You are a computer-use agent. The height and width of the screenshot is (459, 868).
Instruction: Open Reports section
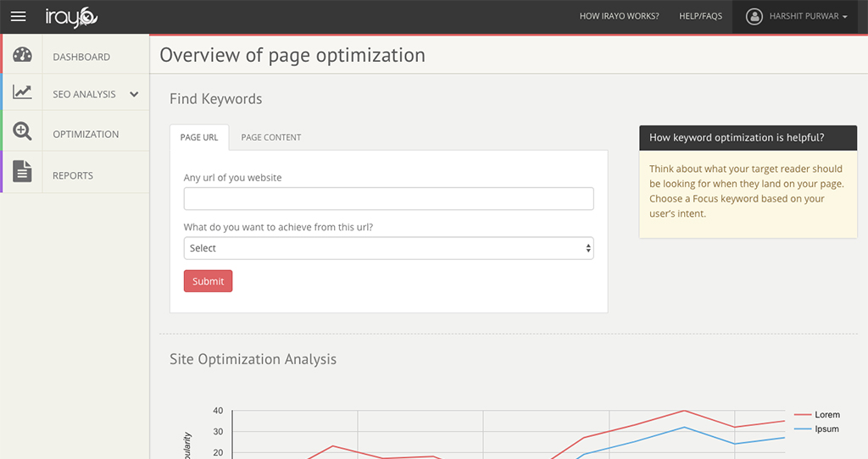pos(73,176)
